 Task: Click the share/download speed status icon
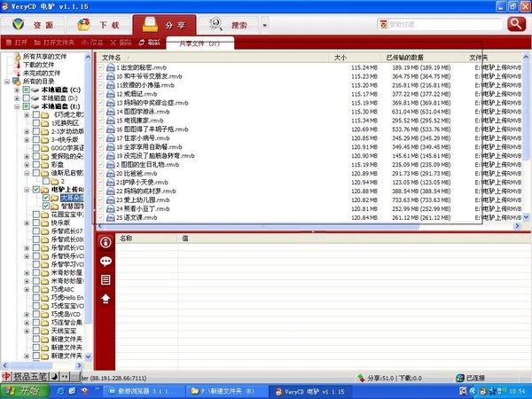point(361,378)
